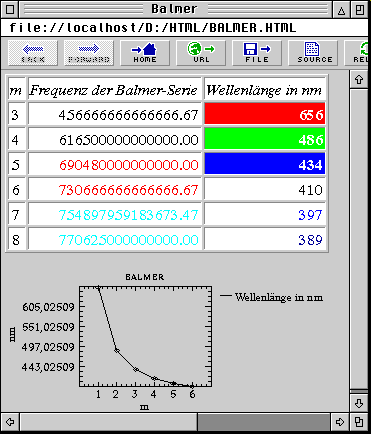Screen dimensions: 371x434
Task: Click the horizontal scrollbar left arrow
Action: point(10,422)
